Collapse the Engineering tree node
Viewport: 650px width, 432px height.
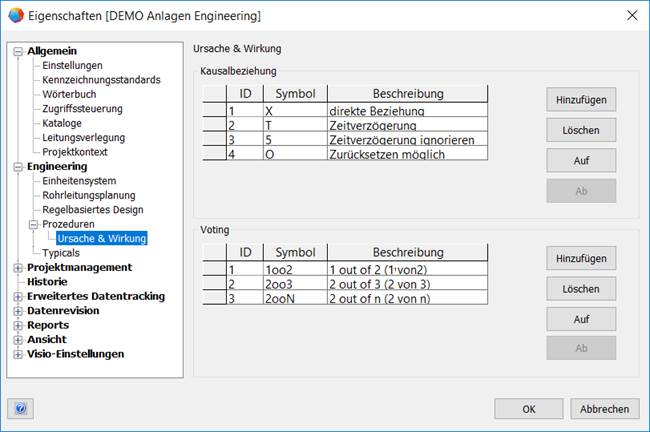(18, 167)
